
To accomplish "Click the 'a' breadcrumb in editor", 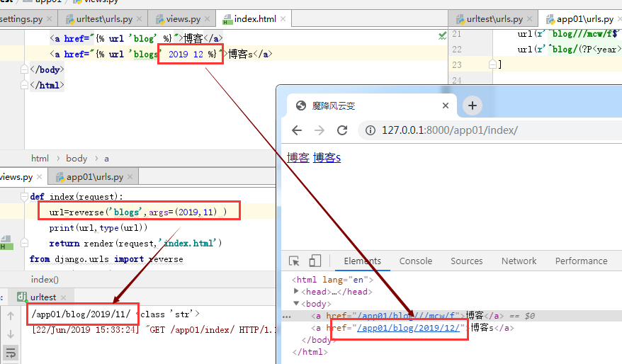I will coord(106,159).
